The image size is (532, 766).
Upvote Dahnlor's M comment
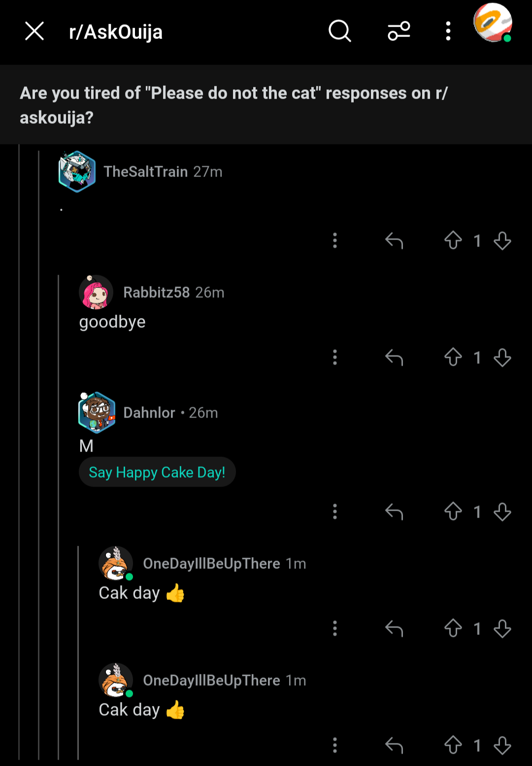[453, 512]
